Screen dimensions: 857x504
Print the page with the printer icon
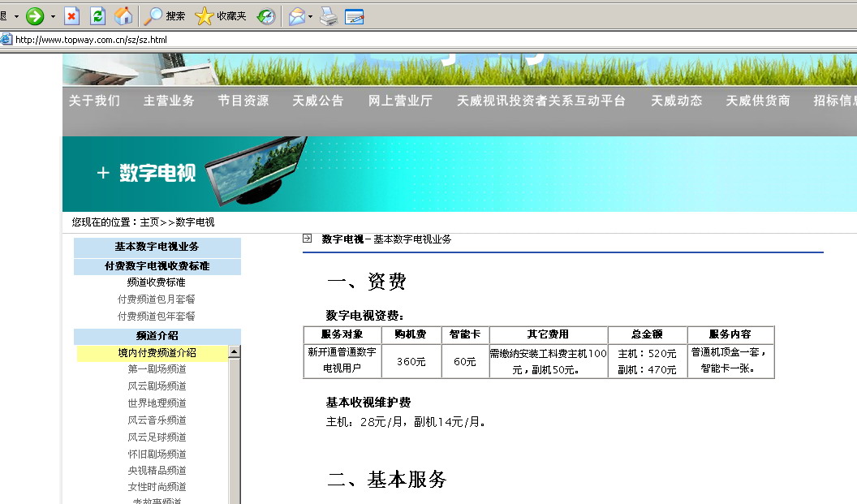click(x=328, y=15)
